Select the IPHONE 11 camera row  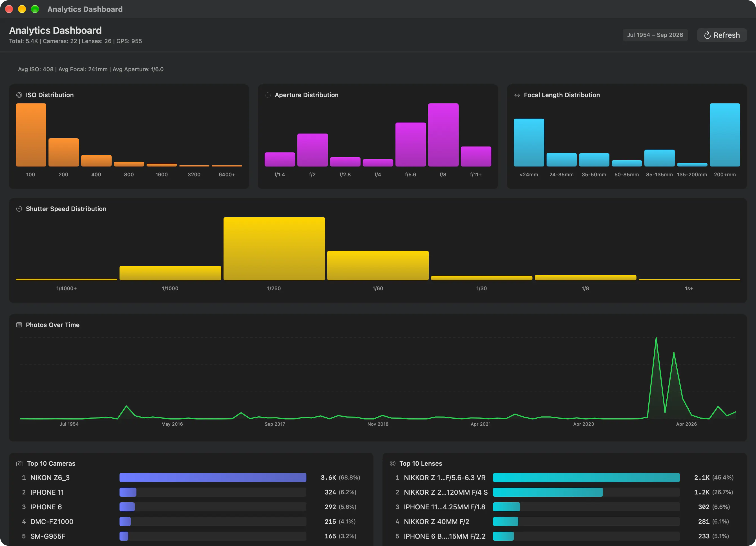(191, 492)
